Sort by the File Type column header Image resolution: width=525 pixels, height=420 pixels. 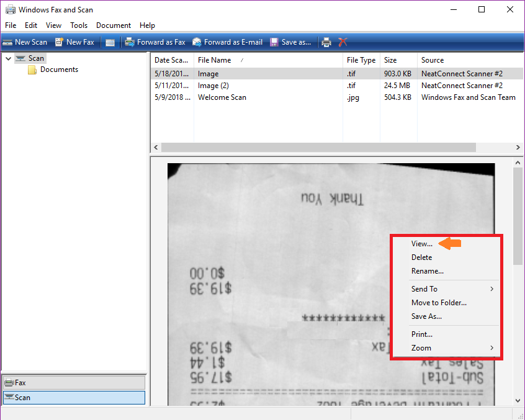pyautogui.click(x=361, y=60)
